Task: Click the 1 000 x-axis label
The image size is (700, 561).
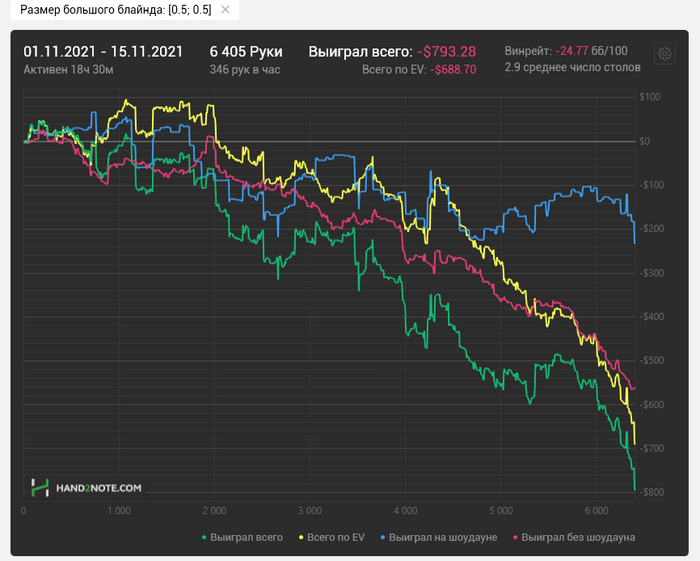Action: 119,511
